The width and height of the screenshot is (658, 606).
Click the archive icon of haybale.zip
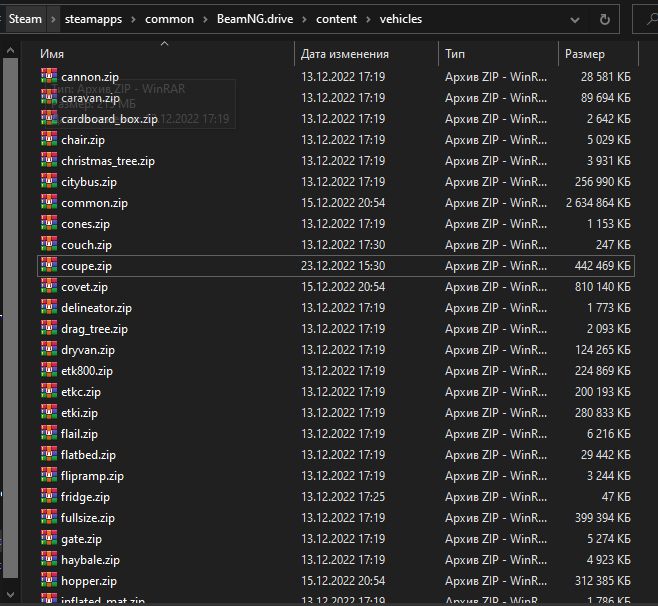[49, 559]
